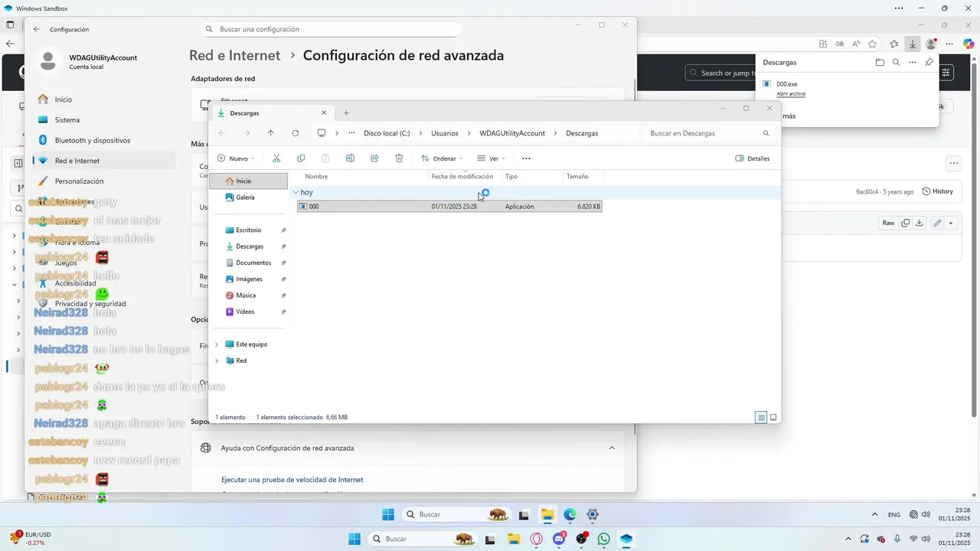Open the See more ellipsis in Explorer toolbar

pos(526,158)
